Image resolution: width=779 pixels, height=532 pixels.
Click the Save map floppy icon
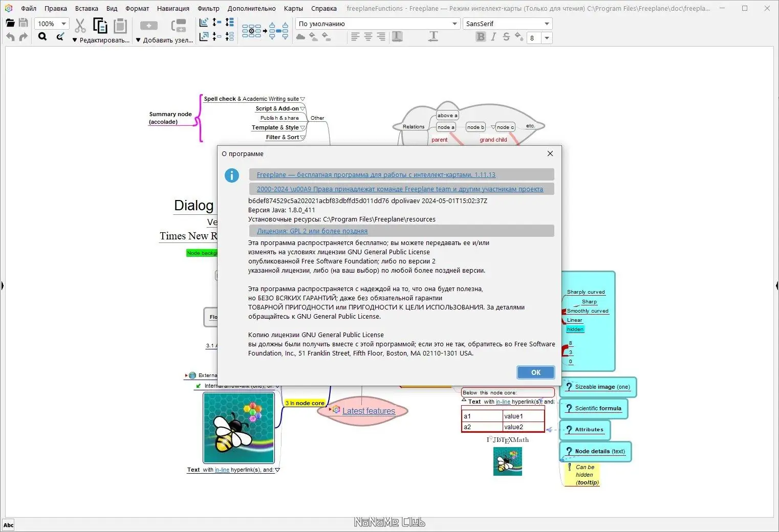click(24, 23)
